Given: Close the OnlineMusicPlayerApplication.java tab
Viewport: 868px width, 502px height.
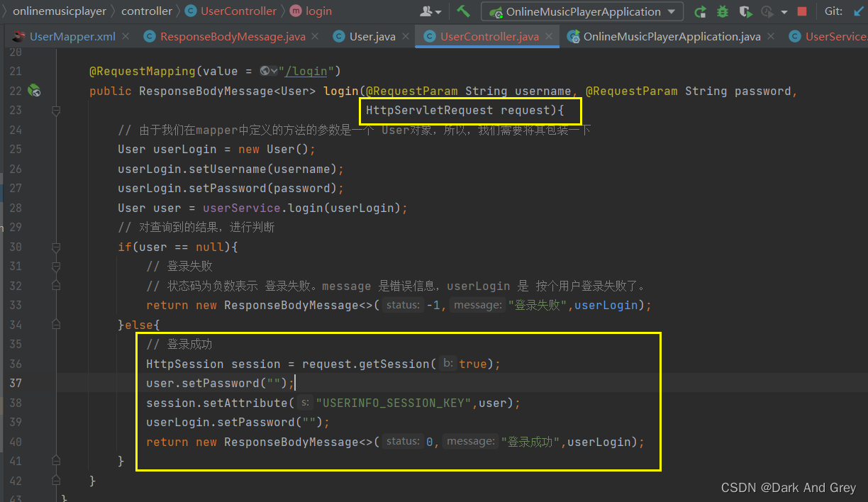Looking at the screenshot, I should click(772, 36).
